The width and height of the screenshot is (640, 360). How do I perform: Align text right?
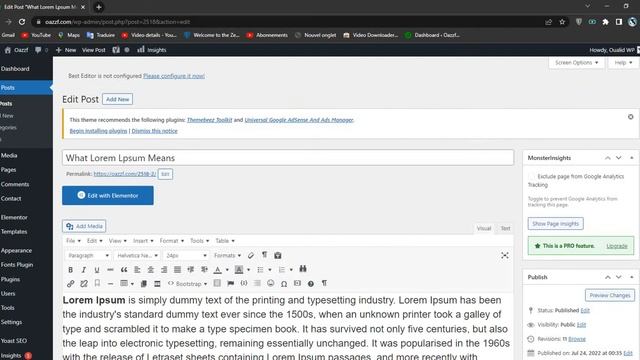click(x=164, y=270)
